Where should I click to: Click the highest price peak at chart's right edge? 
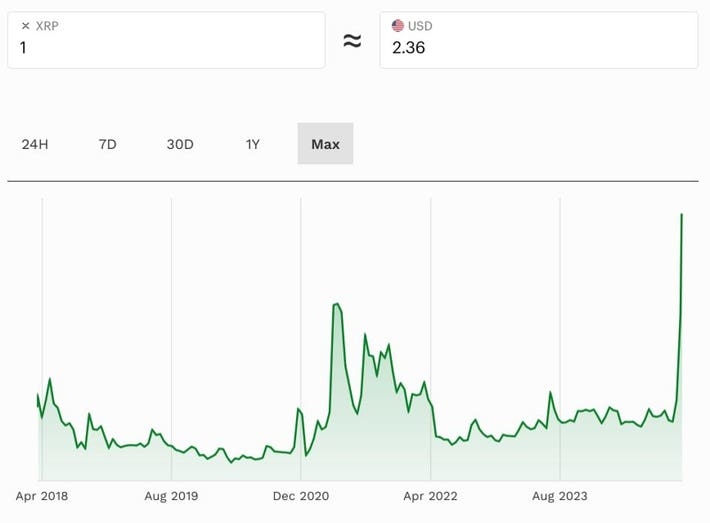coord(682,214)
